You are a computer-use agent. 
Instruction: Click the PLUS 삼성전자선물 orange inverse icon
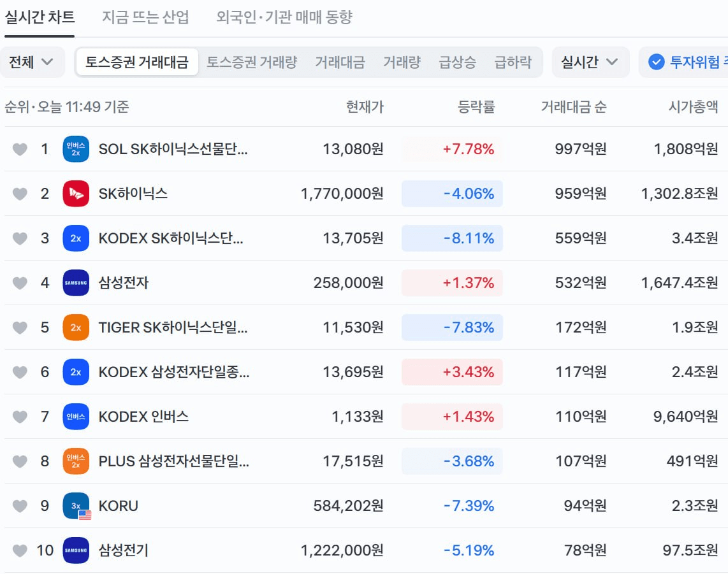[76, 461]
